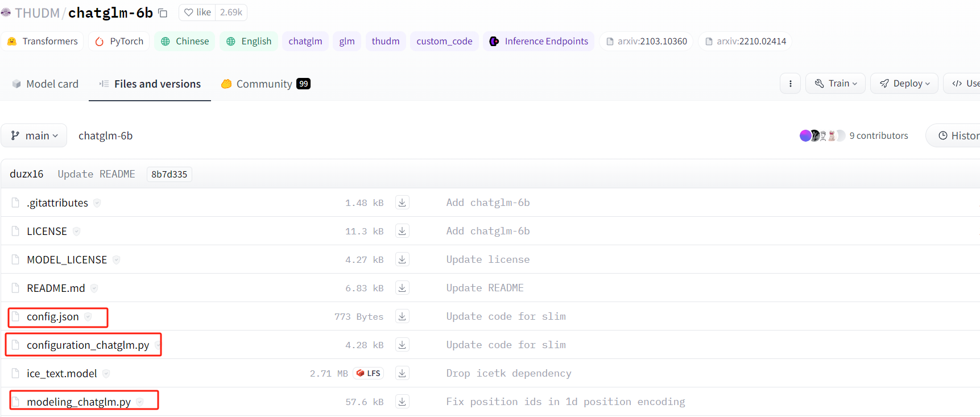Download the .gitattributes file
Screen dimensions: 980x417
[402, 203]
